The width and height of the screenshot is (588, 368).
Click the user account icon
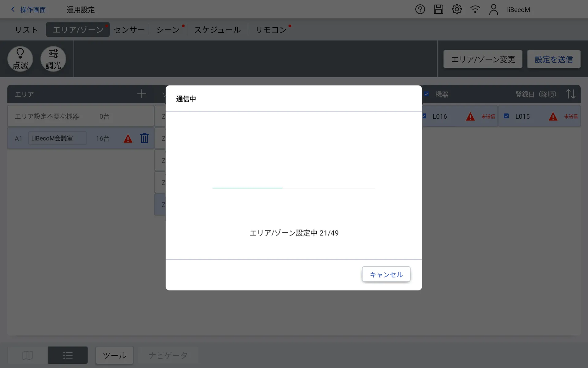(x=493, y=10)
